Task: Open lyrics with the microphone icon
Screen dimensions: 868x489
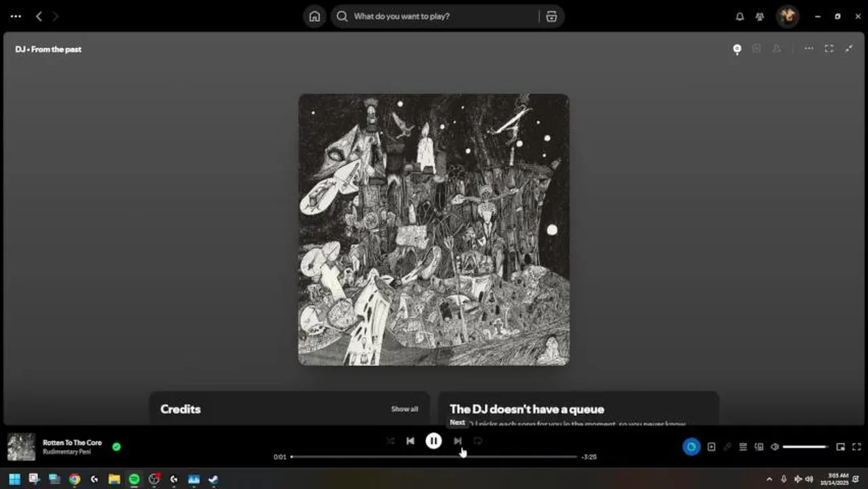Action: coord(727,447)
